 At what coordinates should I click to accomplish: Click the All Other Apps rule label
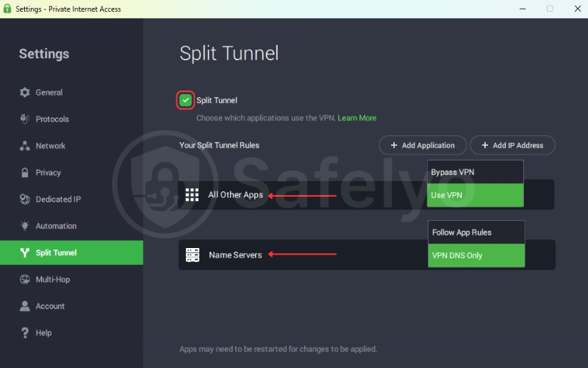click(x=235, y=195)
